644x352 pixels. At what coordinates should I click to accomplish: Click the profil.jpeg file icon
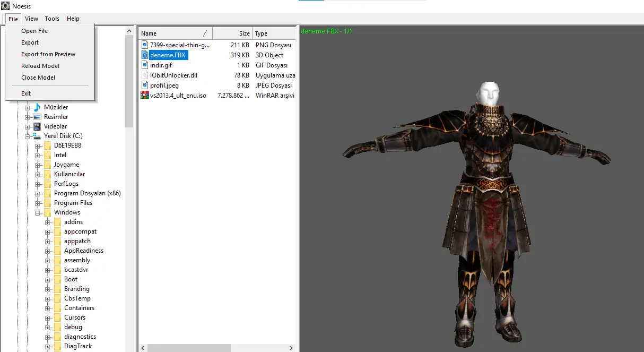click(145, 85)
